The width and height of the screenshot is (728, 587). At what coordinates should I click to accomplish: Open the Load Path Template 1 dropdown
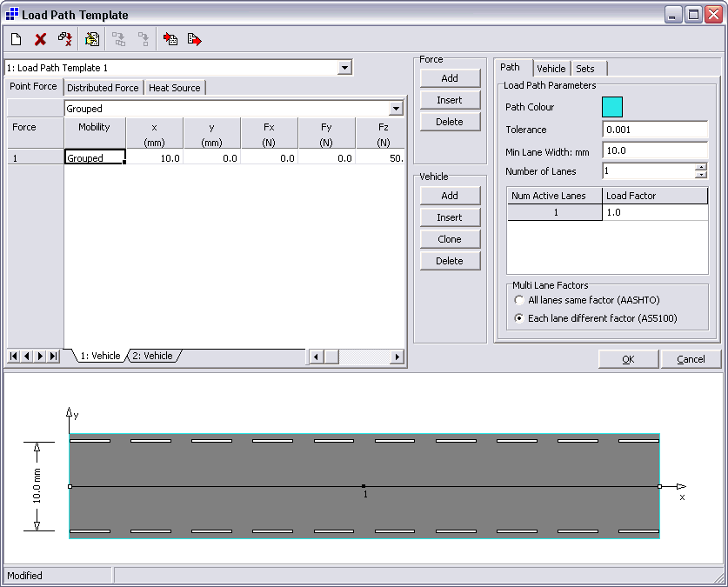[344, 68]
